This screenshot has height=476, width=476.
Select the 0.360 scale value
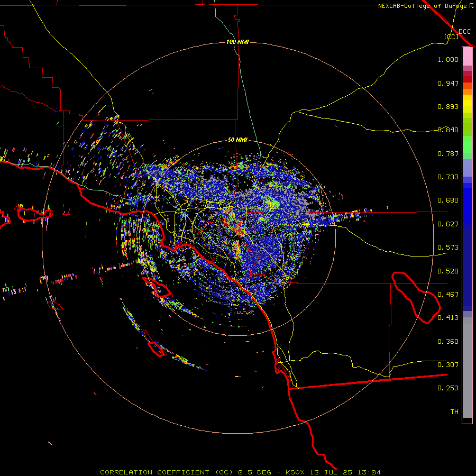[448, 342]
